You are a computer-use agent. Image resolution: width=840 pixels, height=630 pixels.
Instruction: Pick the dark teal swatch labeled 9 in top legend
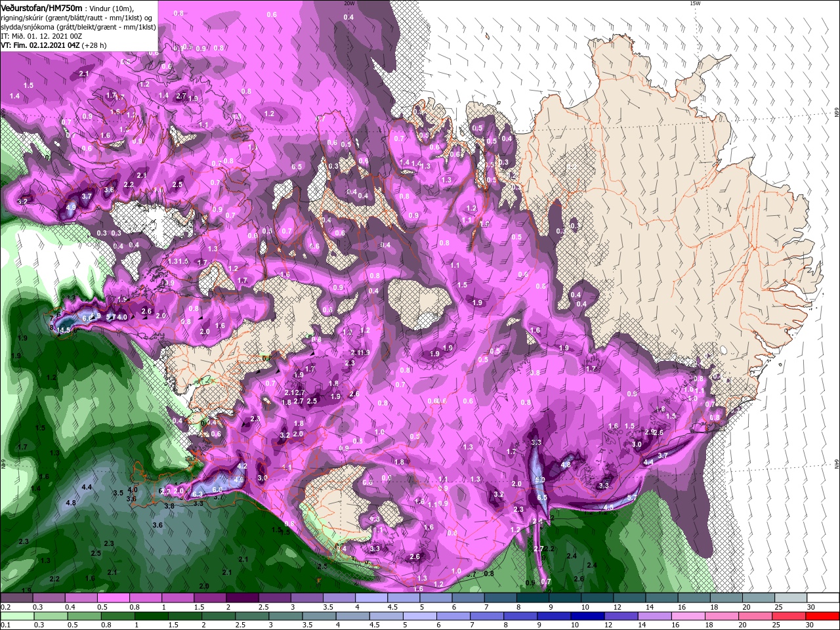[564, 597]
